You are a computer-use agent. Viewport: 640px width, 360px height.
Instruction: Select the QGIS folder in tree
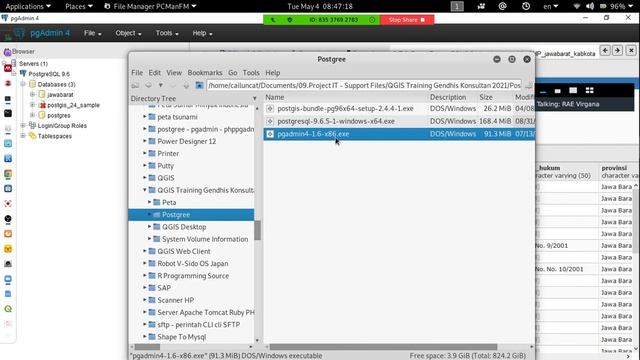coord(166,178)
